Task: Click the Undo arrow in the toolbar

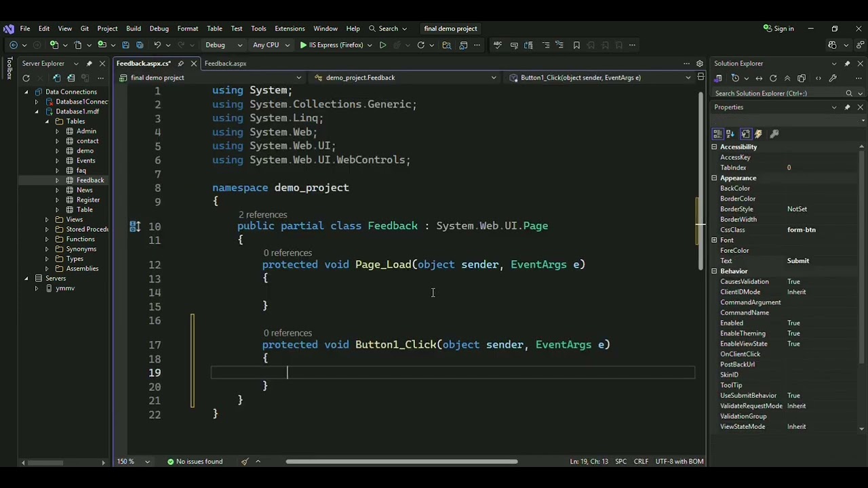Action: (x=157, y=45)
